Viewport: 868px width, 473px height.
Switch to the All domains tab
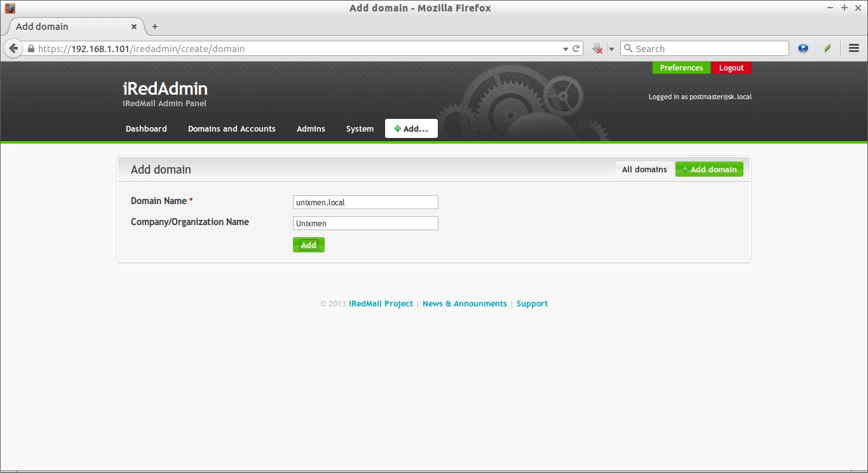[644, 169]
